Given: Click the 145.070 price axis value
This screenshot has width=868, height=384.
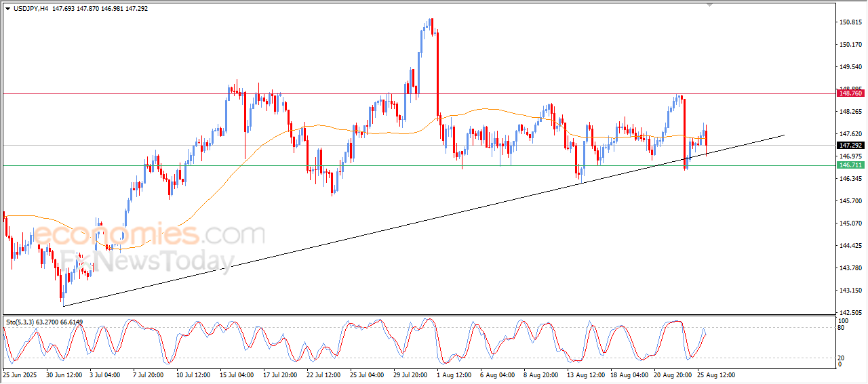Looking at the screenshot, I should pos(850,223).
